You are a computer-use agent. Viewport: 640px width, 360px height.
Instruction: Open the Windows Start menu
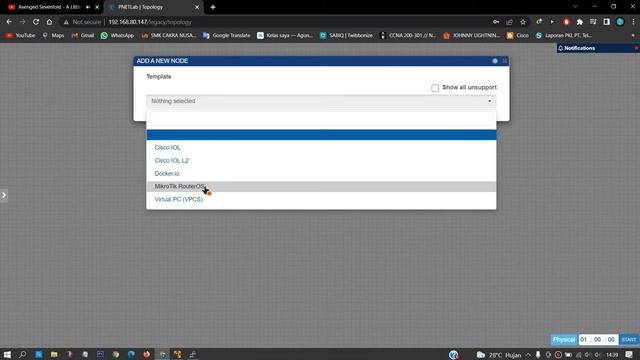click(x=7, y=354)
